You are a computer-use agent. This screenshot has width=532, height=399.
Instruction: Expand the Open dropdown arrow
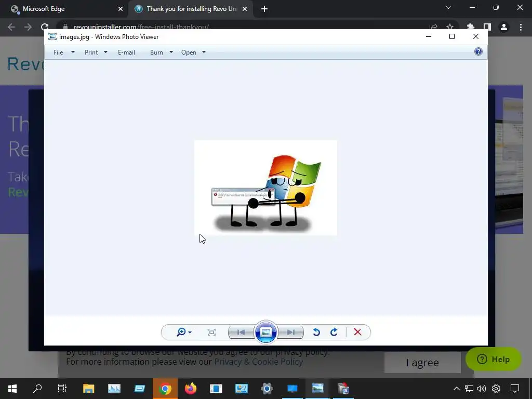[204, 52]
